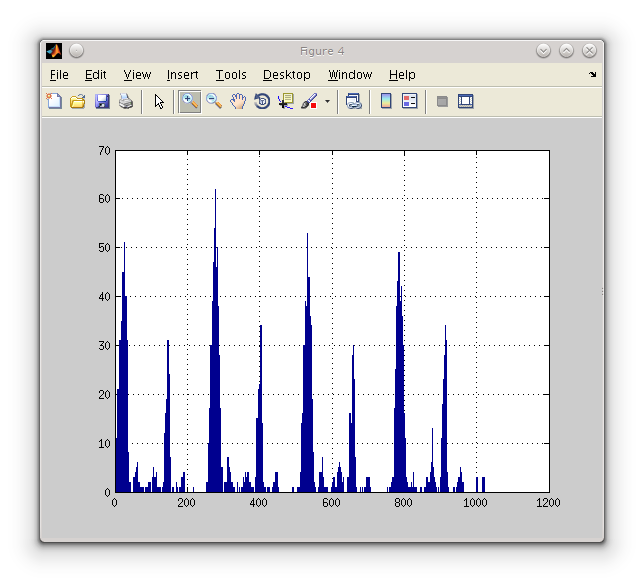The width and height of the screenshot is (644, 582).
Task: Click the dock figure arrow at menu bar right
Action: 592,75
